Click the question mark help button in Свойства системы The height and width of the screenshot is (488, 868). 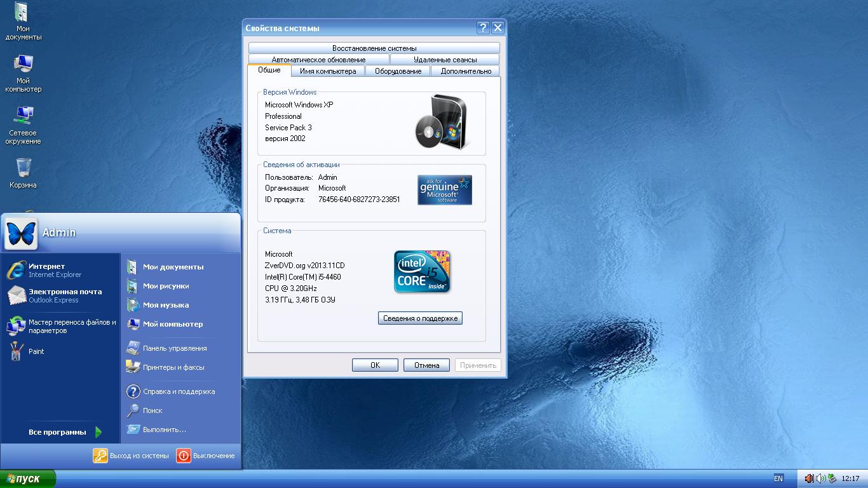click(483, 27)
